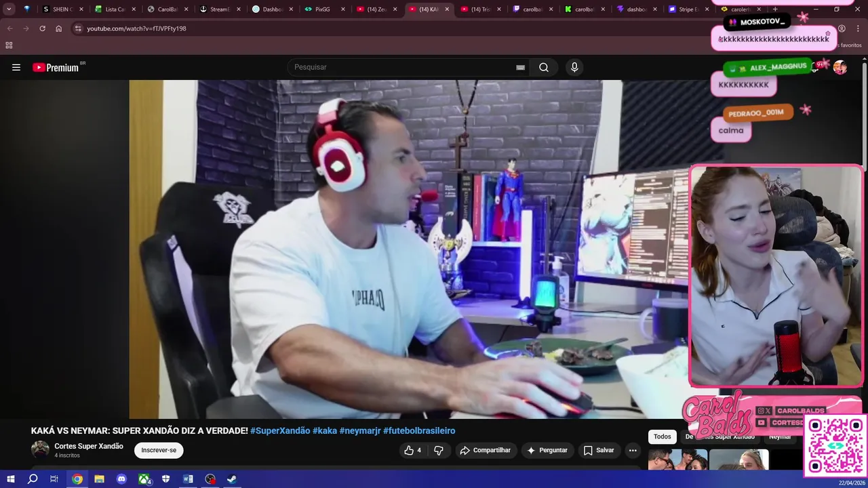Dislike the video with thumbs down

pos(439,450)
